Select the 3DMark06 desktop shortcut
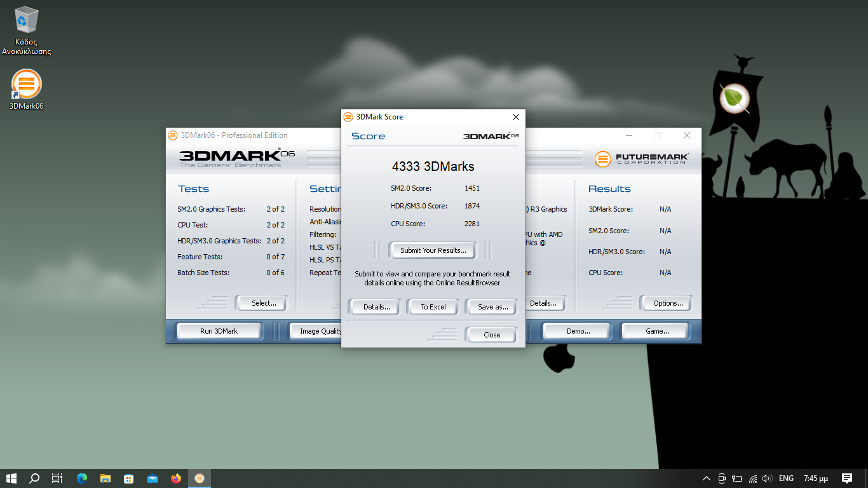This screenshot has width=868, height=488. point(26,90)
